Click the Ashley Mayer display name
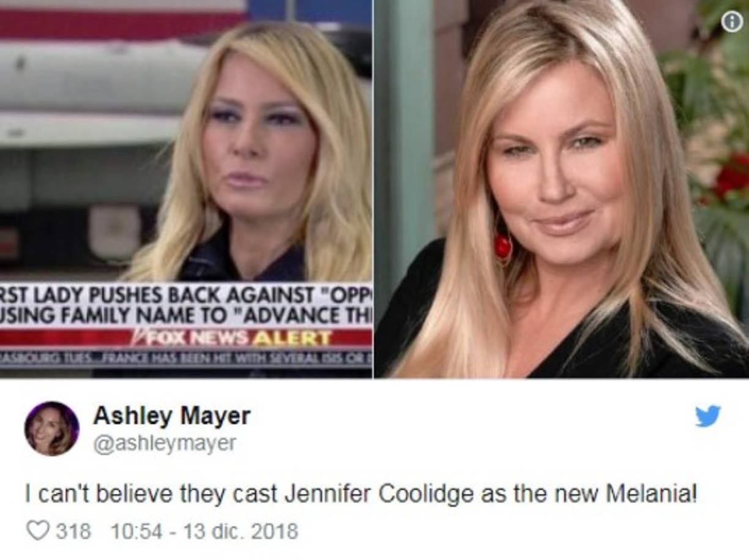This screenshot has width=749, height=560. click(172, 416)
